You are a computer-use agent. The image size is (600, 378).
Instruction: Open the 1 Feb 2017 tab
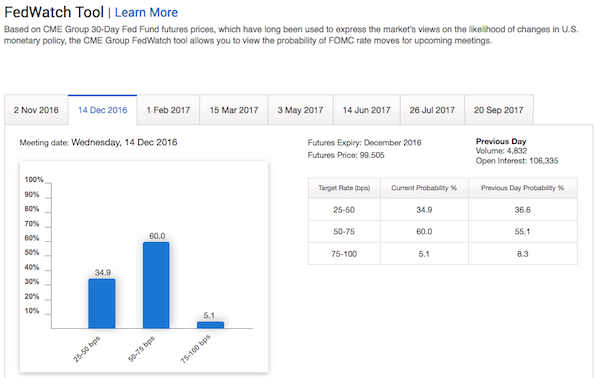tap(168, 110)
